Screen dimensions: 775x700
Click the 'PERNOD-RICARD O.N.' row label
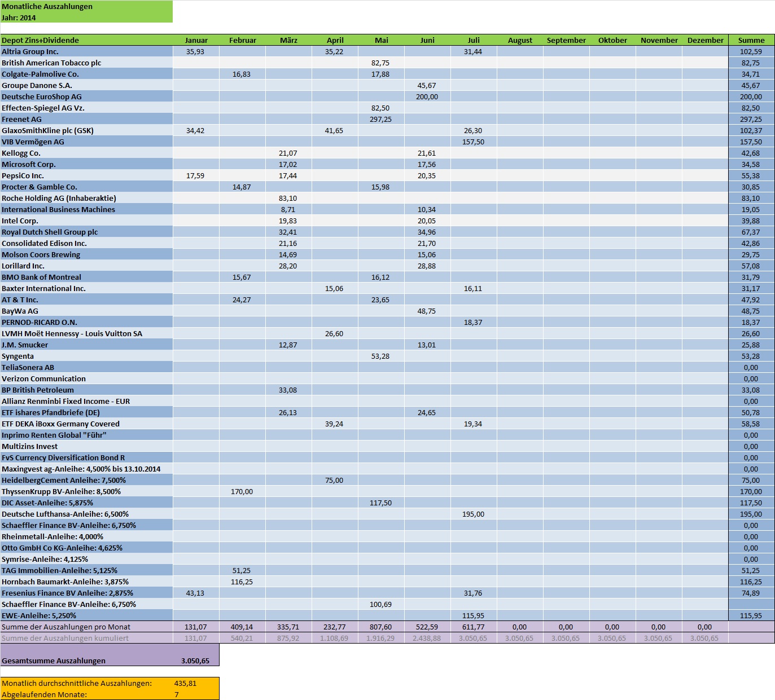click(x=86, y=322)
